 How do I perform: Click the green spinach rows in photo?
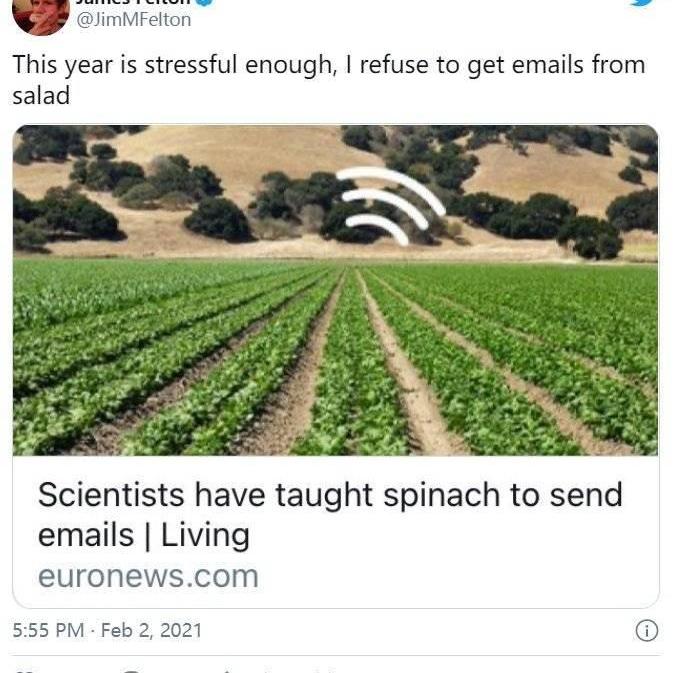click(x=335, y=358)
